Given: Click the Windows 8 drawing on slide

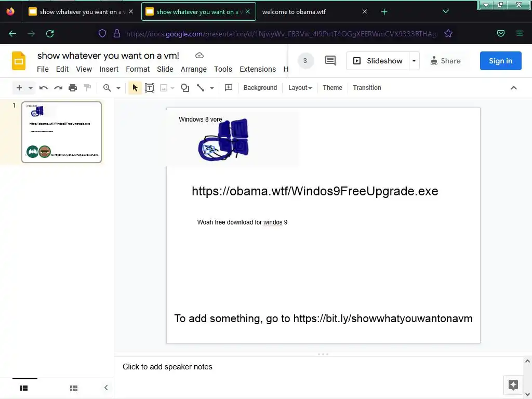Looking at the screenshot, I should pyautogui.click(x=224, y=140).
